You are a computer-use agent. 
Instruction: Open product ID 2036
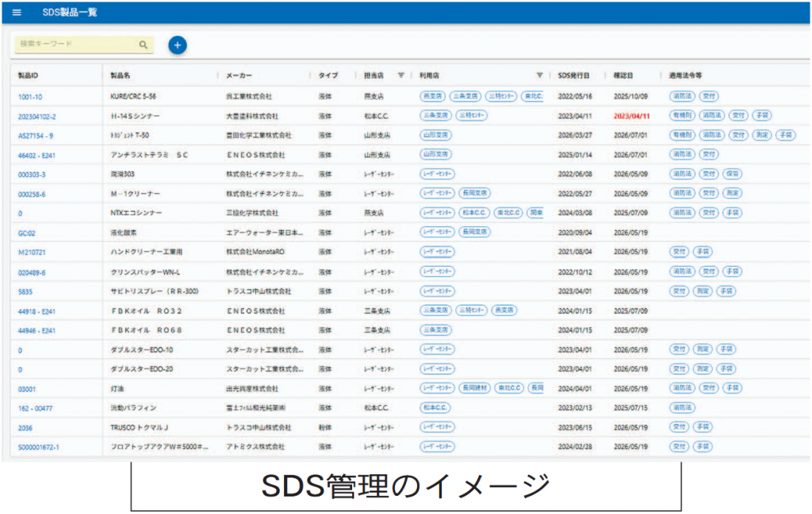tap(25, 428)
